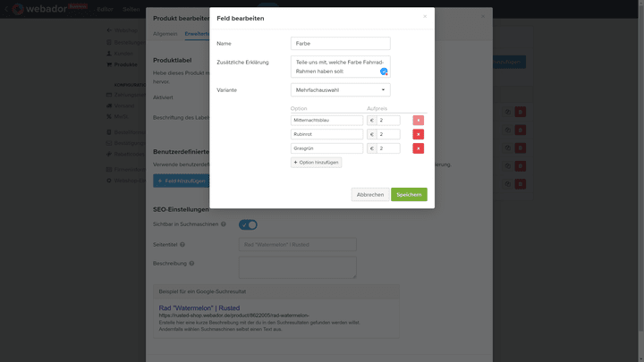Open the Editor menu in top bar
The height and width of the screenshot is (362, 644).
(x=105, y=8)
